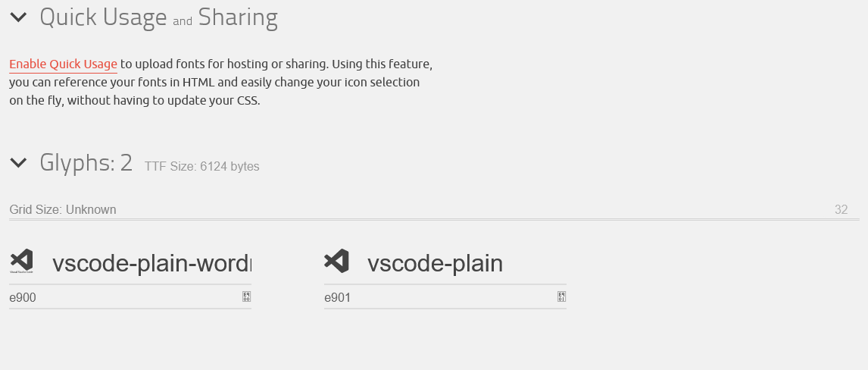
Task: Click the Quick Usage heading title text
Action: (103, 17)
